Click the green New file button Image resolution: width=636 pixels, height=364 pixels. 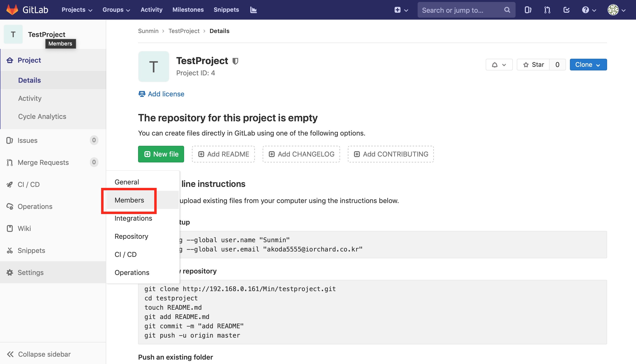coord(161,154)
